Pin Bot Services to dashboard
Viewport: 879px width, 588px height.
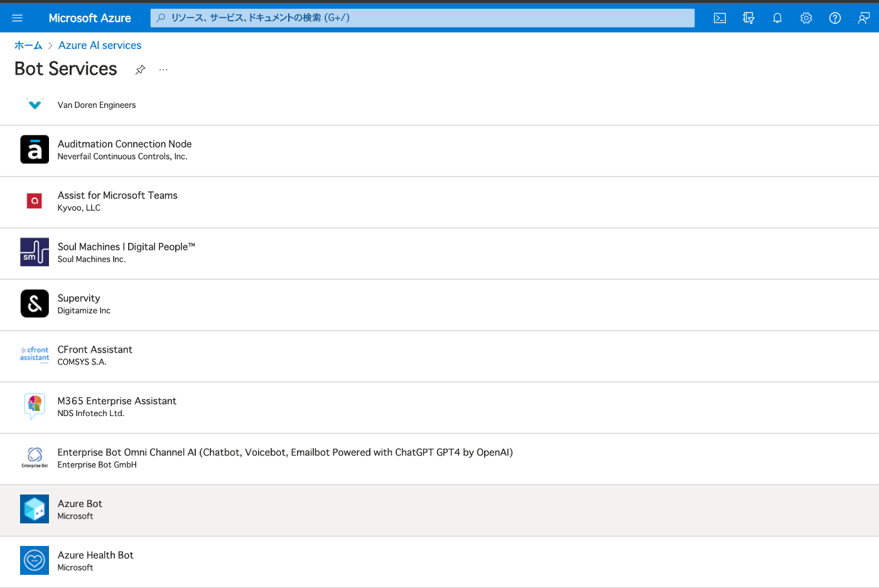click(x=140, y=70)
